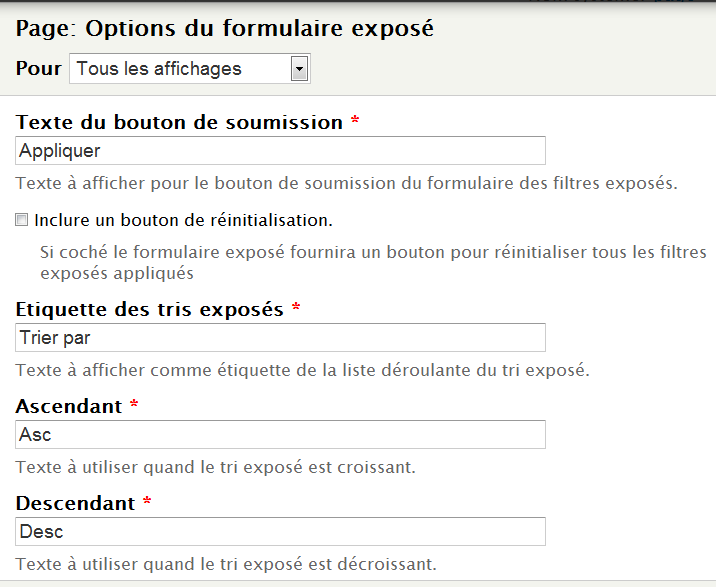Enable 'Inclure un bouton de réinitialisation' checkbox
The height and width of the screenshot is (587, 716).
tap(22, 219)
